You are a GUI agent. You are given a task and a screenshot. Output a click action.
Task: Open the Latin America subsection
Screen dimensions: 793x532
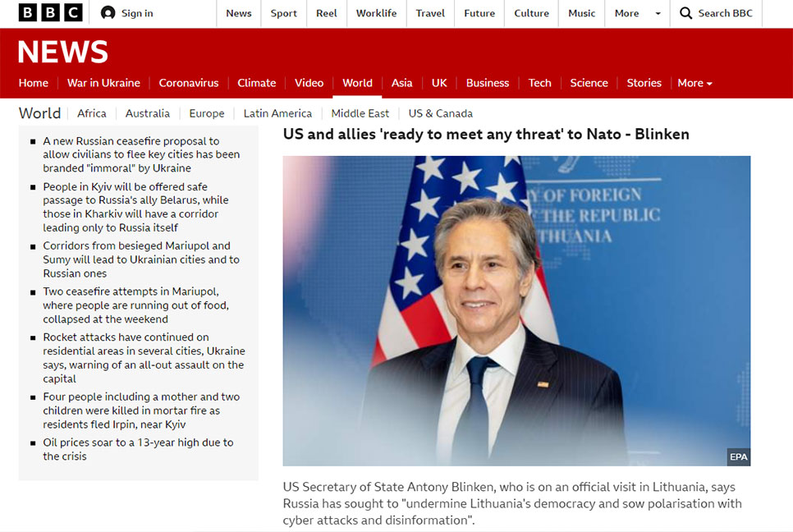(x=277, y=114)
